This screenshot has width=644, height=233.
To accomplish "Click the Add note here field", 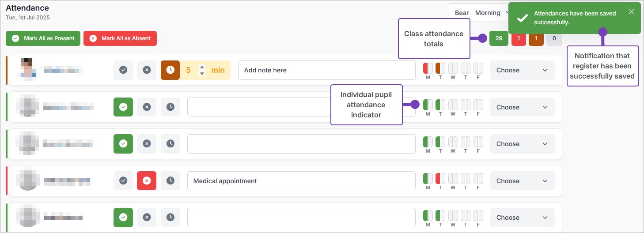I will click(x=326, y=70).
